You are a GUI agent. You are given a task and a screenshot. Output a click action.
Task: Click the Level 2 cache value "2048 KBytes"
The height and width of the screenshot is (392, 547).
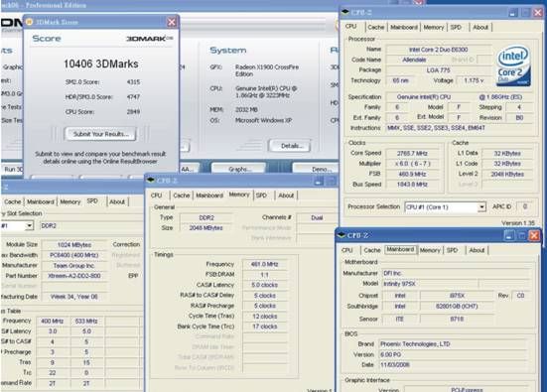coord(507,174)
